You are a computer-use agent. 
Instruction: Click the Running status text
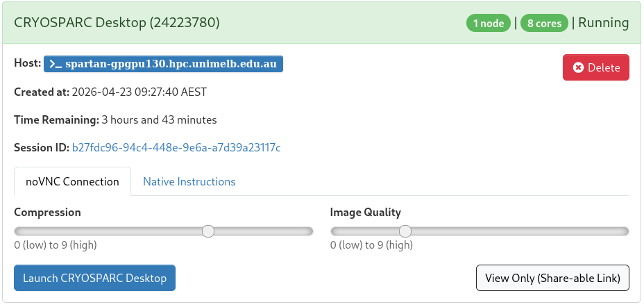(x=603, y=23)
